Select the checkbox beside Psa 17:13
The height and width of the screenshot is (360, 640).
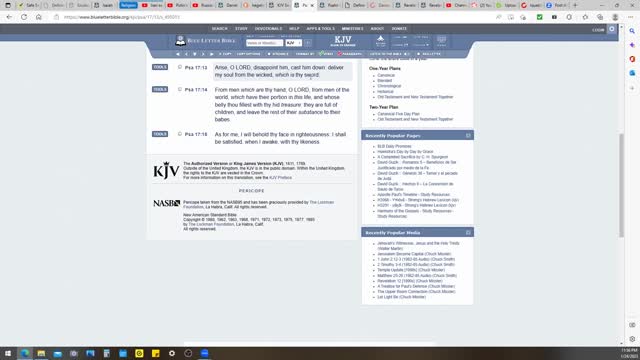[x=180, y=67]
